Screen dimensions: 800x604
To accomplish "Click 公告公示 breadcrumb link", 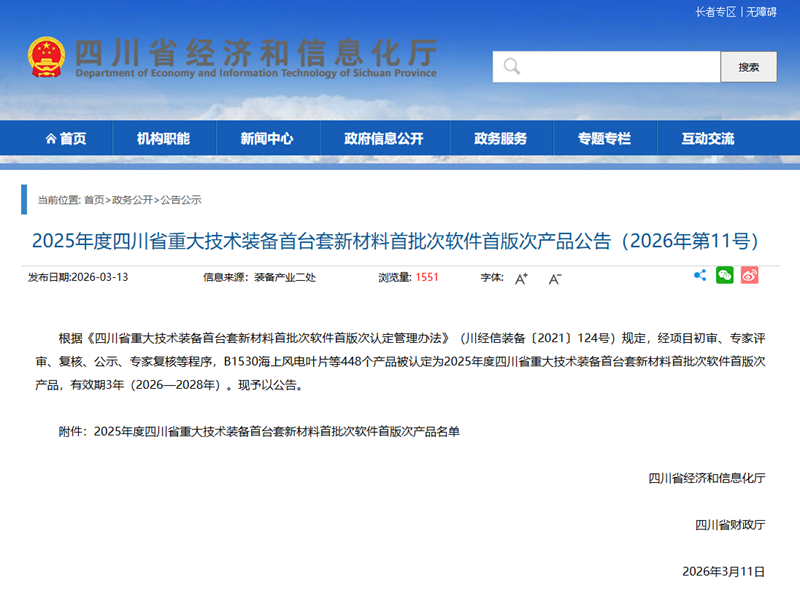I will tap(181, 200).
